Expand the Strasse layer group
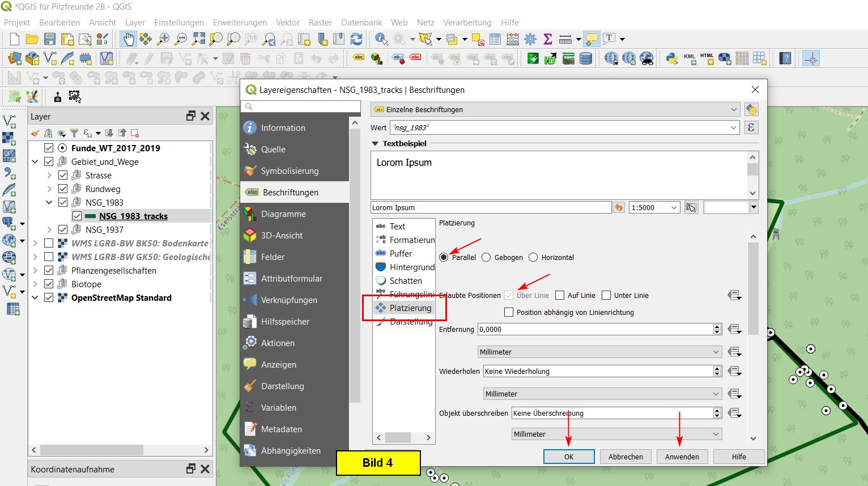868x486 pixels. [49, 176]
